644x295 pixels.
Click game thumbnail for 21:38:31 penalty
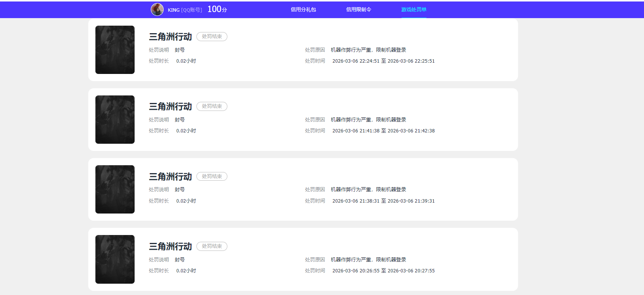(115, 189)
